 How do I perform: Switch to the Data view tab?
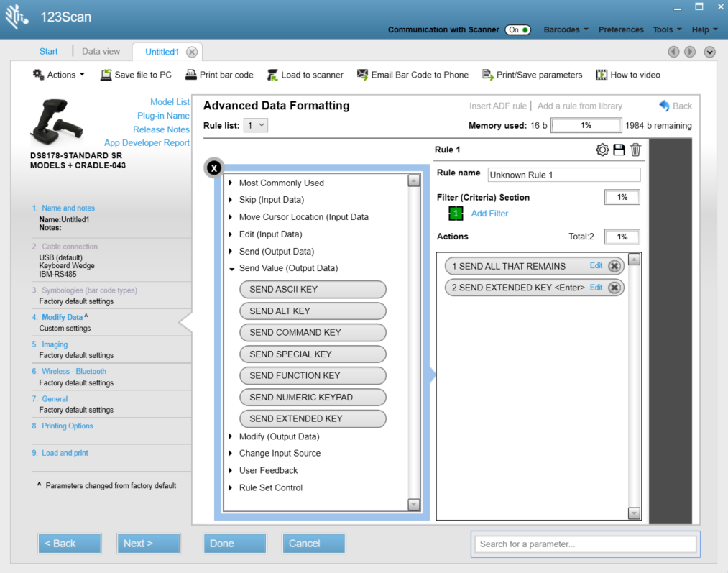coord(101,52)
